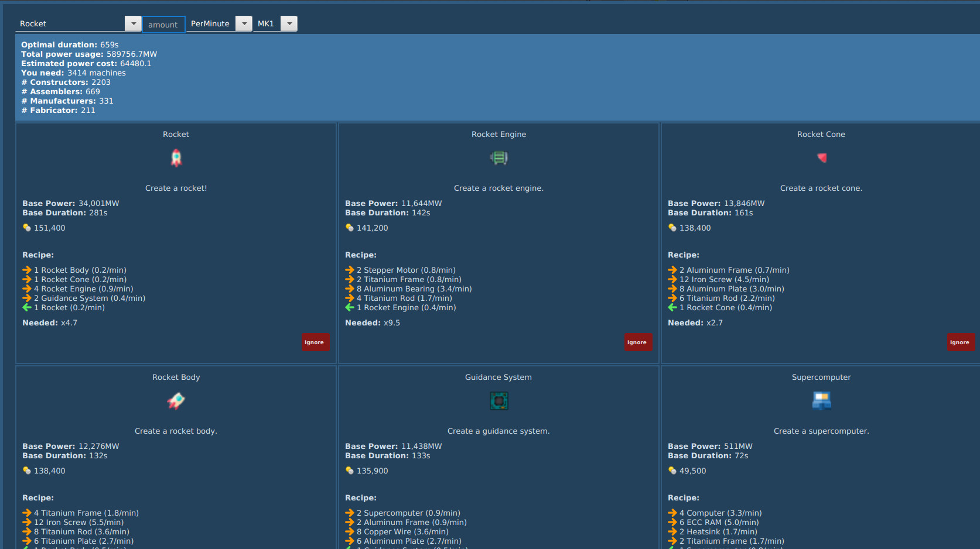Select the Supercomputer icon
Screen dimensions: 980x549
pyautogui.click(x=821, y=401)
